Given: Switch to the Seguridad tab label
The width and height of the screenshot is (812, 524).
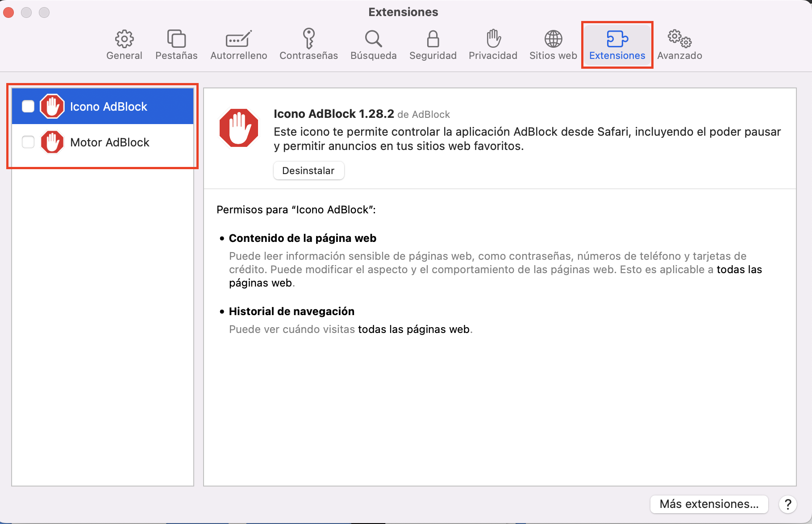Looking at the screenshot, I should 433,55.
